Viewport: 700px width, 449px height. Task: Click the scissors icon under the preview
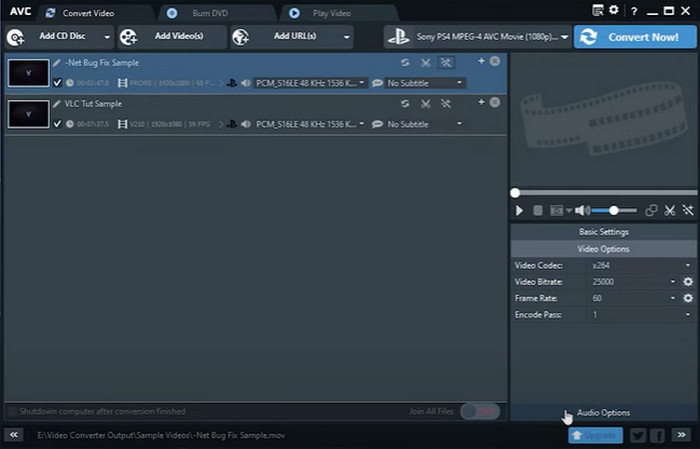670,210
